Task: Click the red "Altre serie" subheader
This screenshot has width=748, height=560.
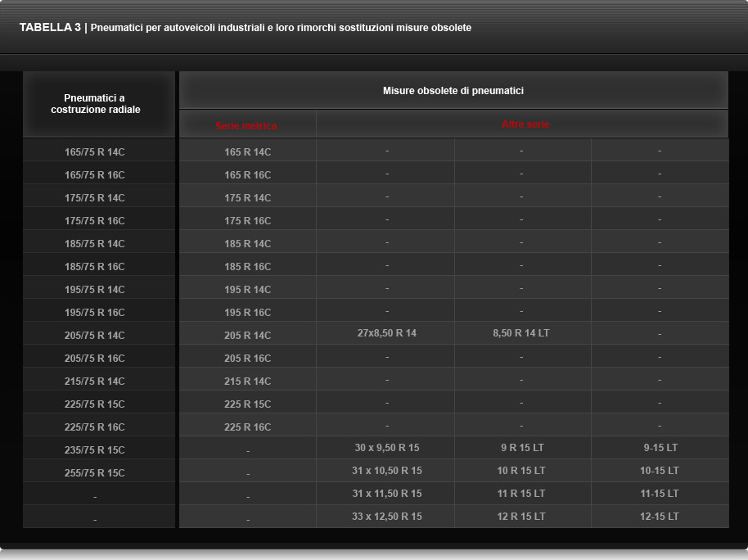Action: tap(525, 124)
